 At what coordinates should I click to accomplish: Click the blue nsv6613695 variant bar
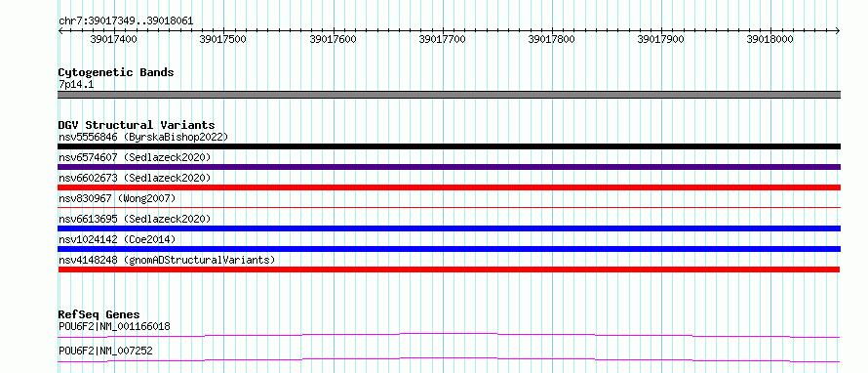pos(449,228)
